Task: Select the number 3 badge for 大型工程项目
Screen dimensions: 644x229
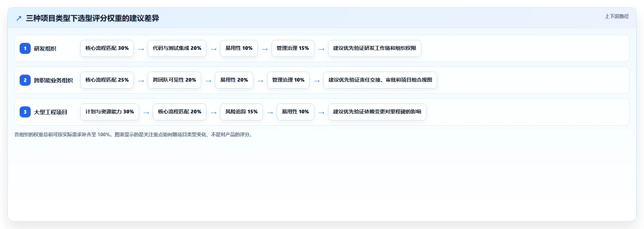Action: click(25, 112)
